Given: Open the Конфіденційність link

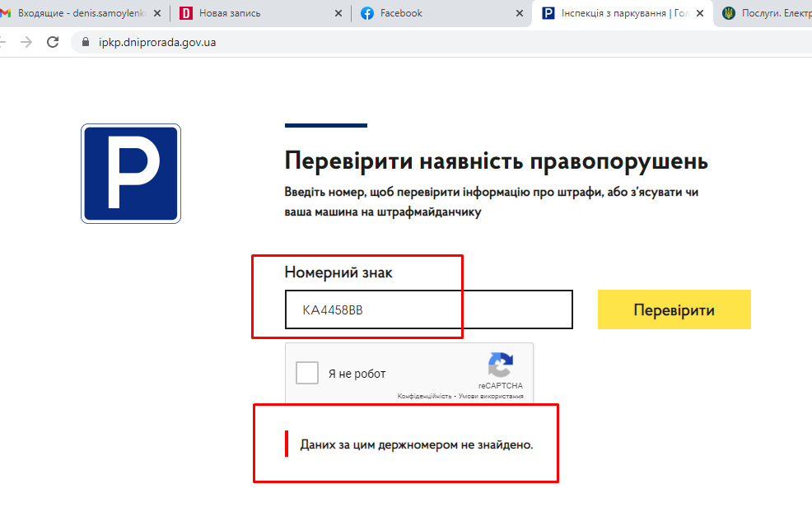Looking at the screenshot, I should pos(425,397).
